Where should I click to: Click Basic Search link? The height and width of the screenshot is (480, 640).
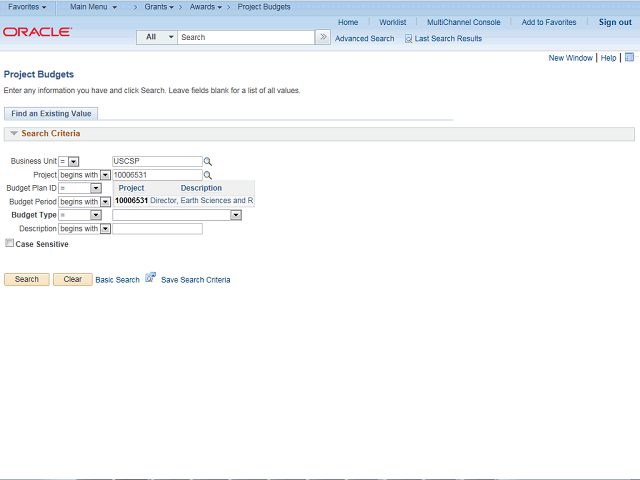tap(118, 280)
